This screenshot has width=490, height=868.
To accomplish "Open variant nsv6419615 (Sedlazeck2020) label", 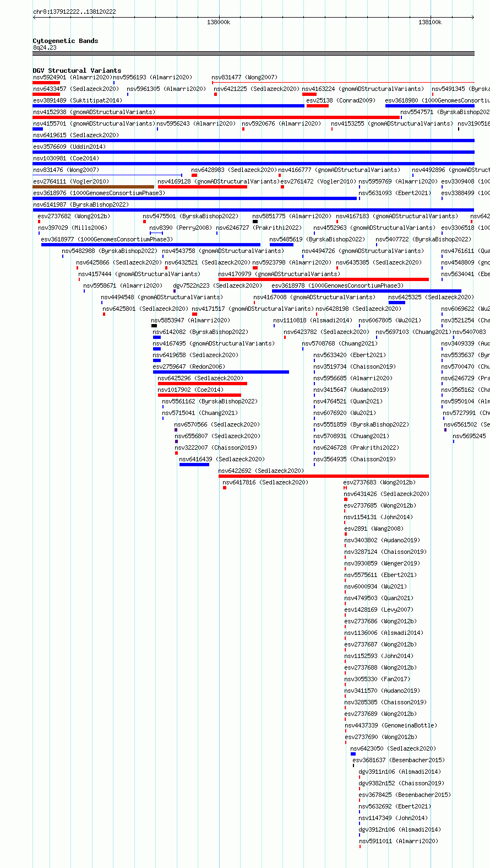I will point(76,135).
